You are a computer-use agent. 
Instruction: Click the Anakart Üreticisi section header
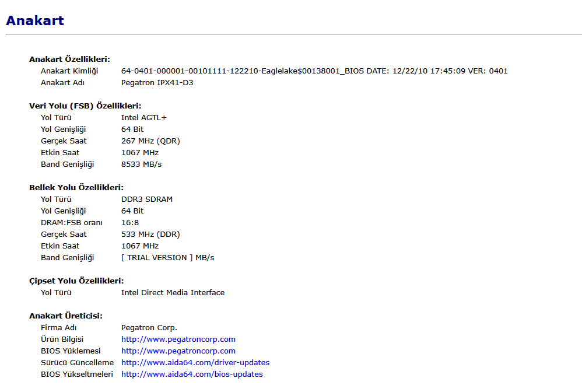click(66, 316)
